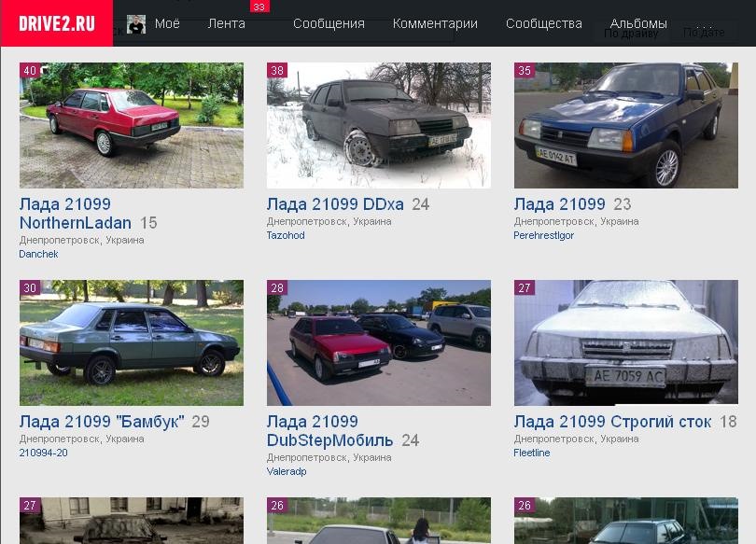Go to the Сообщества section
Image resolution: width=756 pixels, height=544 pixels.
click(544, 23)
